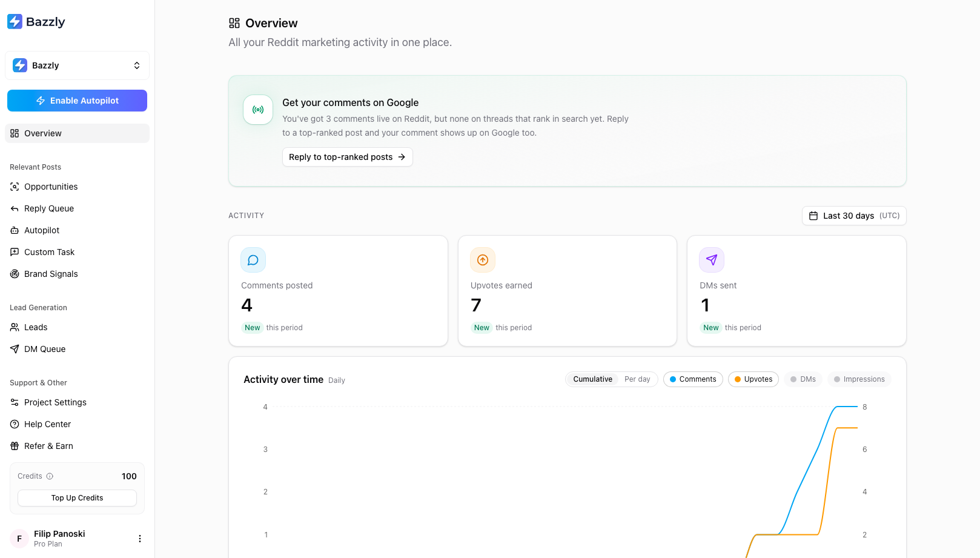Click the Opportunities scan icon in sidebar

click(x=15, y=187)
